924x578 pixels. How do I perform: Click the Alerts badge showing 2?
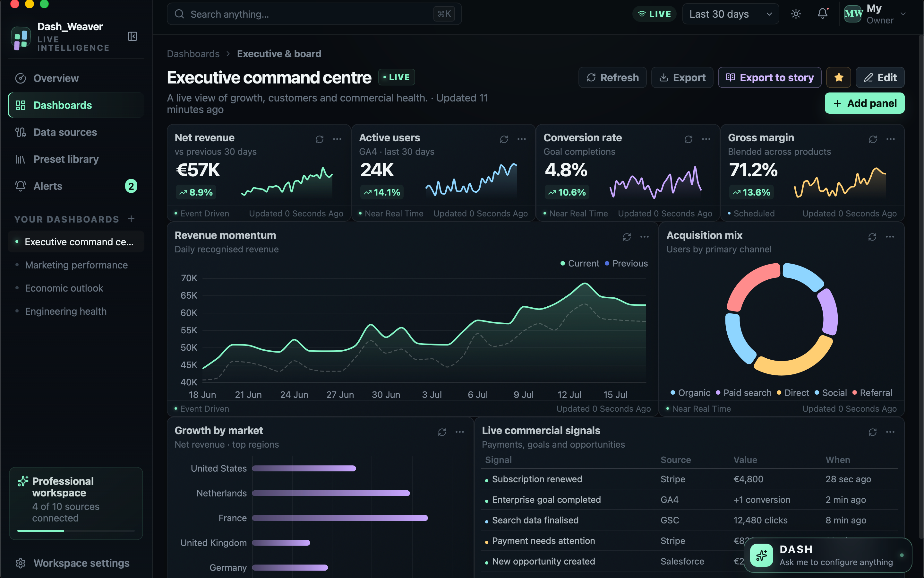coord(131,186)
